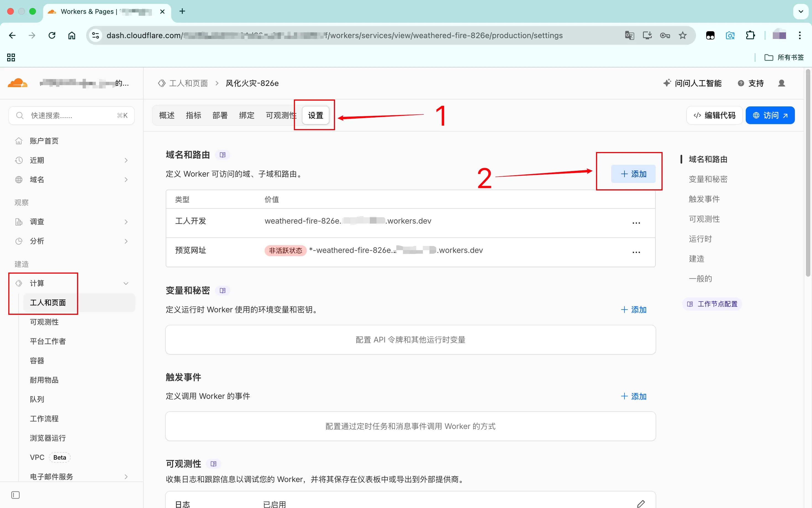Bookmark page with the star icon

point(683,35)
